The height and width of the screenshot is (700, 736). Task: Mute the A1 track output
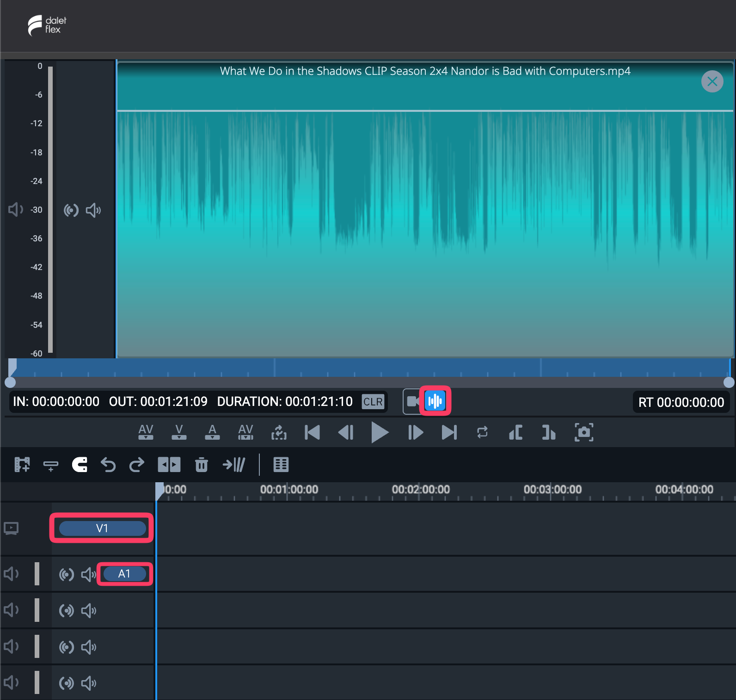[11, 574]
